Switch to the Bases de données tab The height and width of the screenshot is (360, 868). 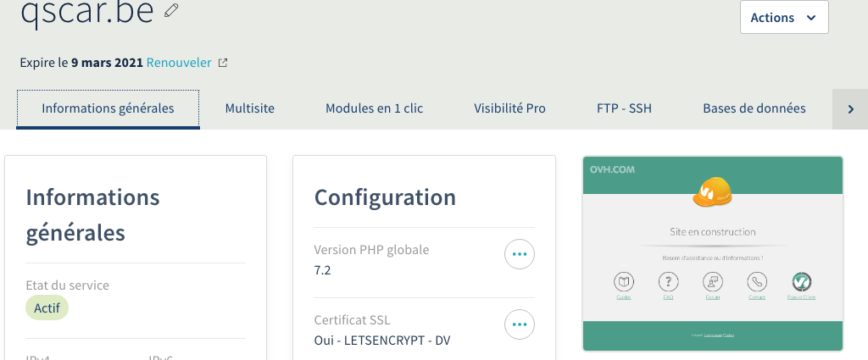click(754, 108)
